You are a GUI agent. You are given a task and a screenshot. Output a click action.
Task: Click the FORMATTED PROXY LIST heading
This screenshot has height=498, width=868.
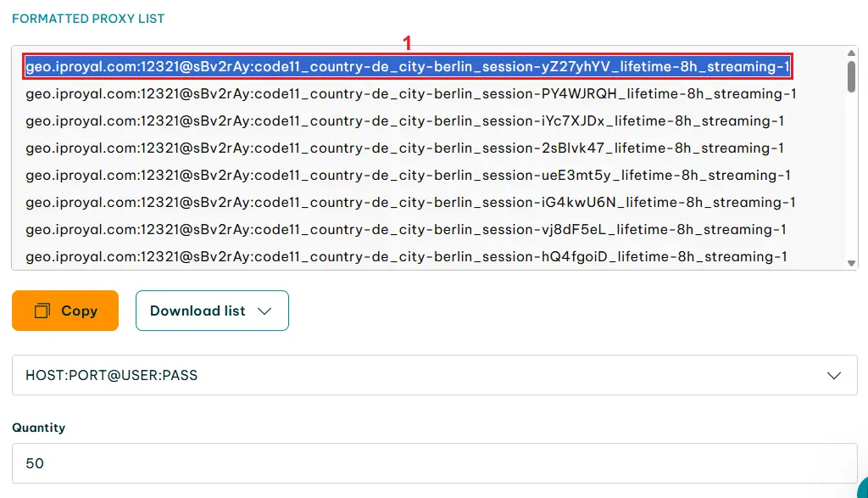point(88,19)
